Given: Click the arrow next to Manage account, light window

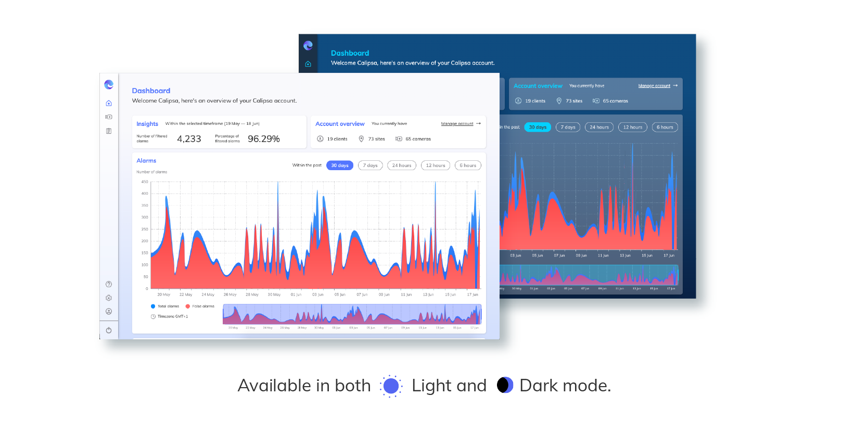Looking at the screenshot, I should 478,124.
